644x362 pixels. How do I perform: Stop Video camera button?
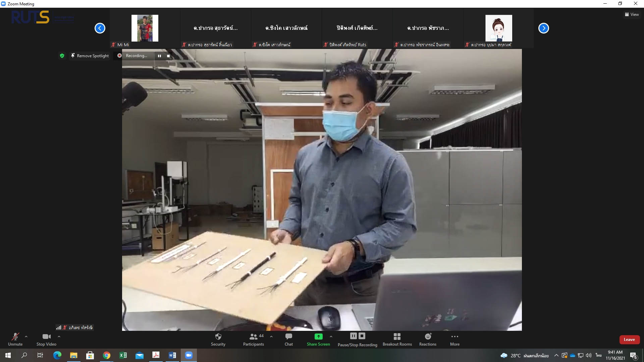(46, 339)
